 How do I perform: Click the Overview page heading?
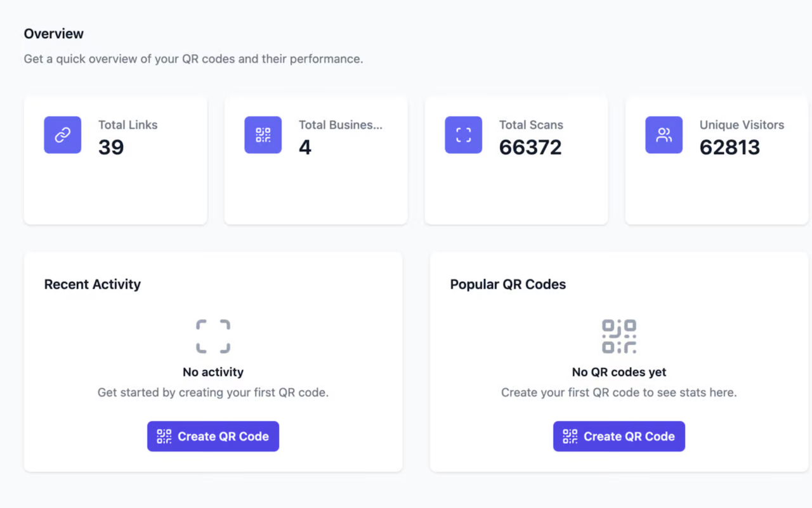tap(54, 34)
